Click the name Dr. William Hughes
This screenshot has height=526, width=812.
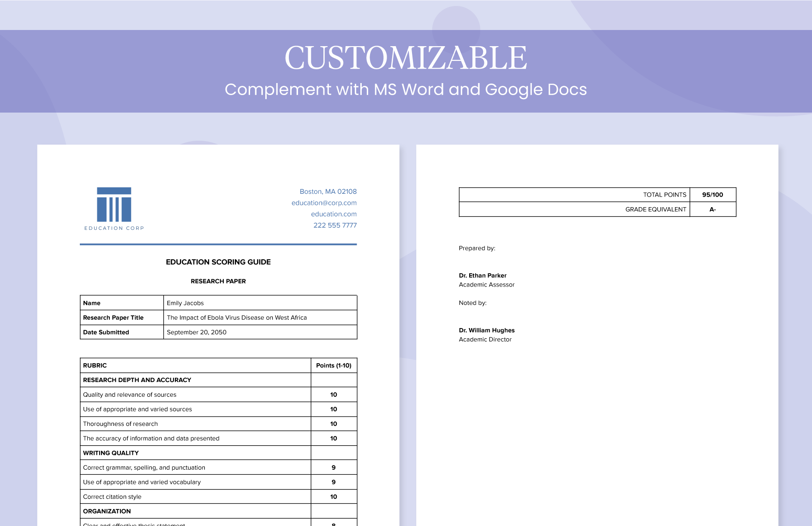click(487, 330)
